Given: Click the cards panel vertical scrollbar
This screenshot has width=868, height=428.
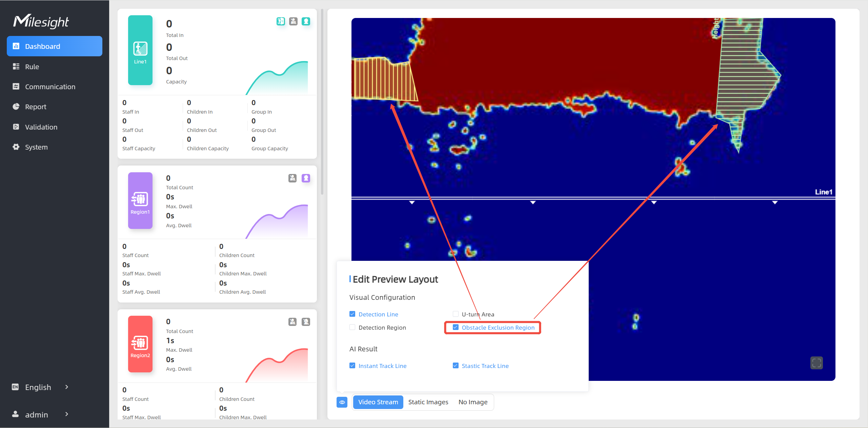Looking at the screenshot, I should (x=322, y=102).
